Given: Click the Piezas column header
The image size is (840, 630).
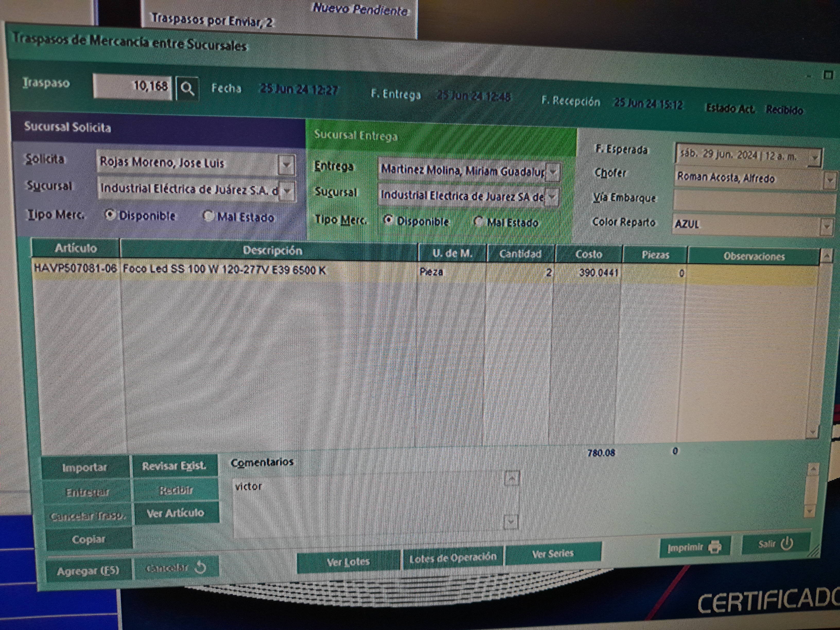Looking at the screenshot, I should pyautogui.click(x=655, y=255).
